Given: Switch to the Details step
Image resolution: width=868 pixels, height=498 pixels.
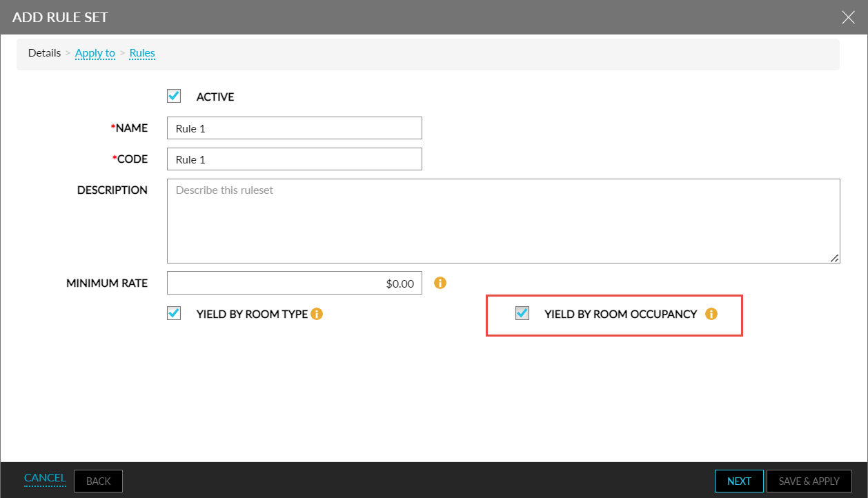Looking at the screenshot, I should point(44,52).
